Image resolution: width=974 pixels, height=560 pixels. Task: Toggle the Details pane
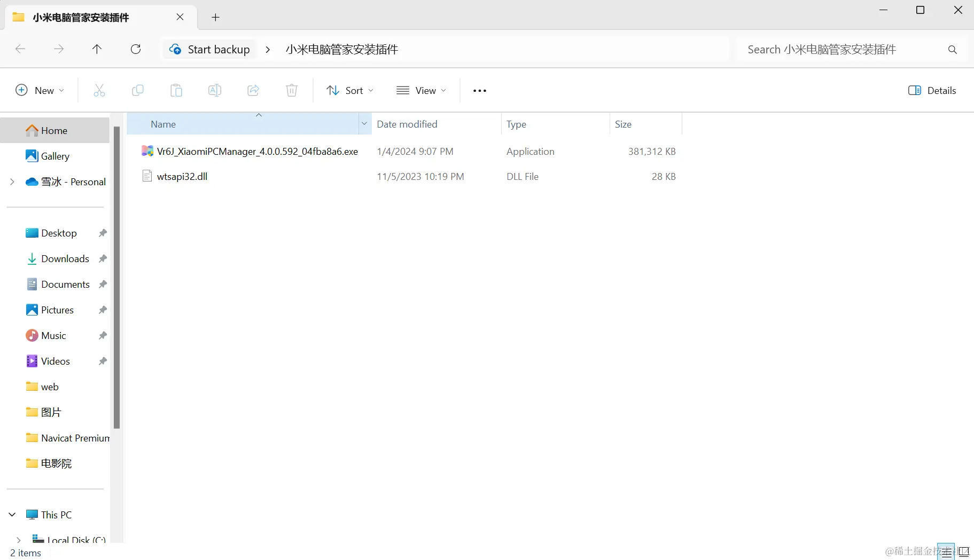tap(932, 90)
